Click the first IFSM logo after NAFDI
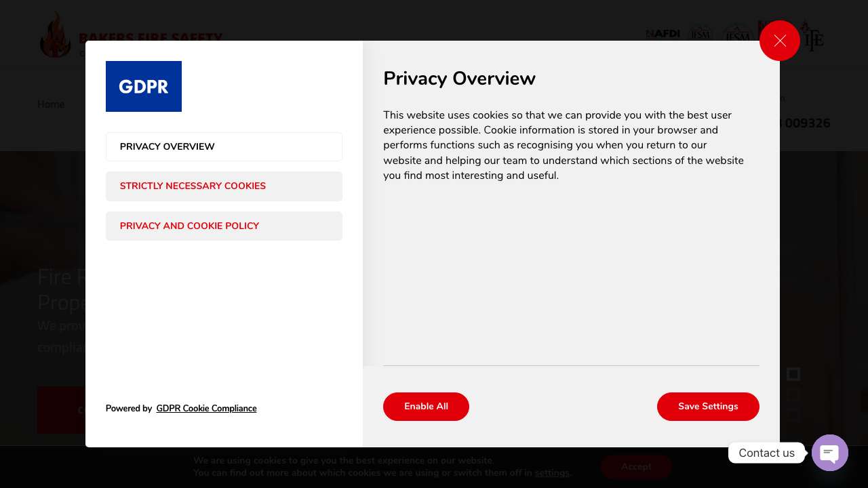The image size is (868, 488). pyautogui.click(x=701, y=33)
